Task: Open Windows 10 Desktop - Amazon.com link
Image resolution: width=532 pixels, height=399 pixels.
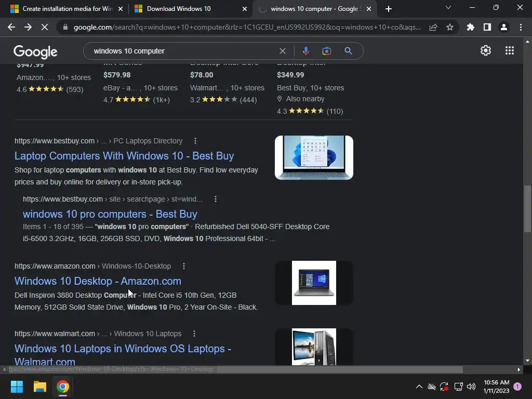Action: [x=98, y=281]
